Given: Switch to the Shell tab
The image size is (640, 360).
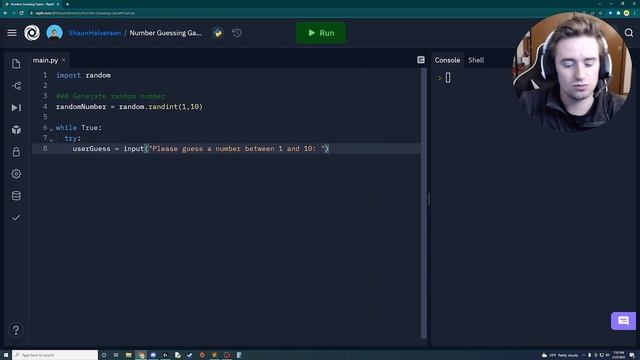Looking at the screenshot, I should click(x=476, y=60).
